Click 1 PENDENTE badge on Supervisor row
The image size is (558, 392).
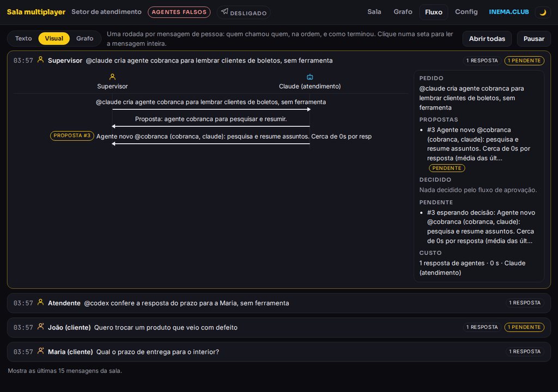click(524, 60)
